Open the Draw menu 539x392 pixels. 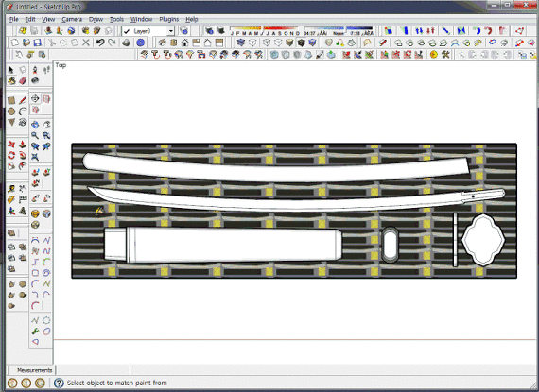click(96, 19)
